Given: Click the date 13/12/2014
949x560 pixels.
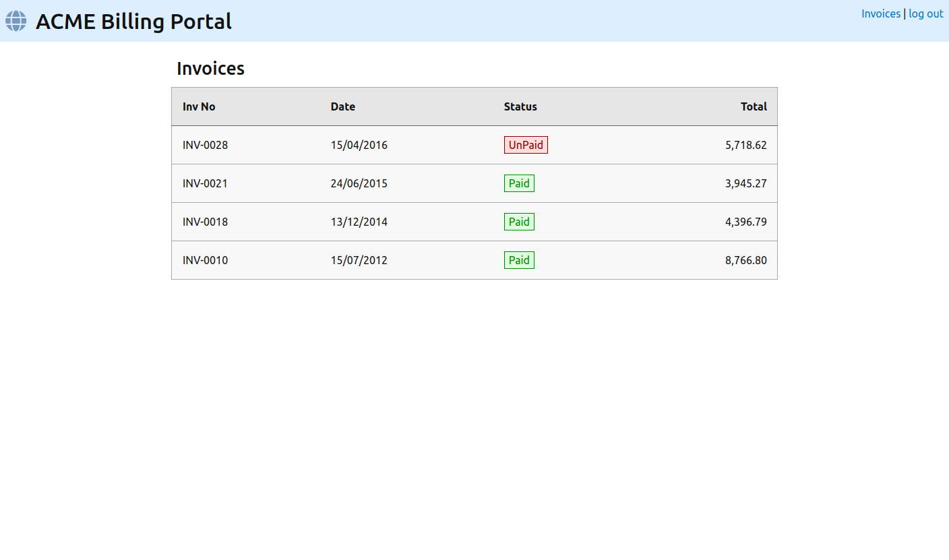Looking at the screenshot, I should (x=359, y=222).
